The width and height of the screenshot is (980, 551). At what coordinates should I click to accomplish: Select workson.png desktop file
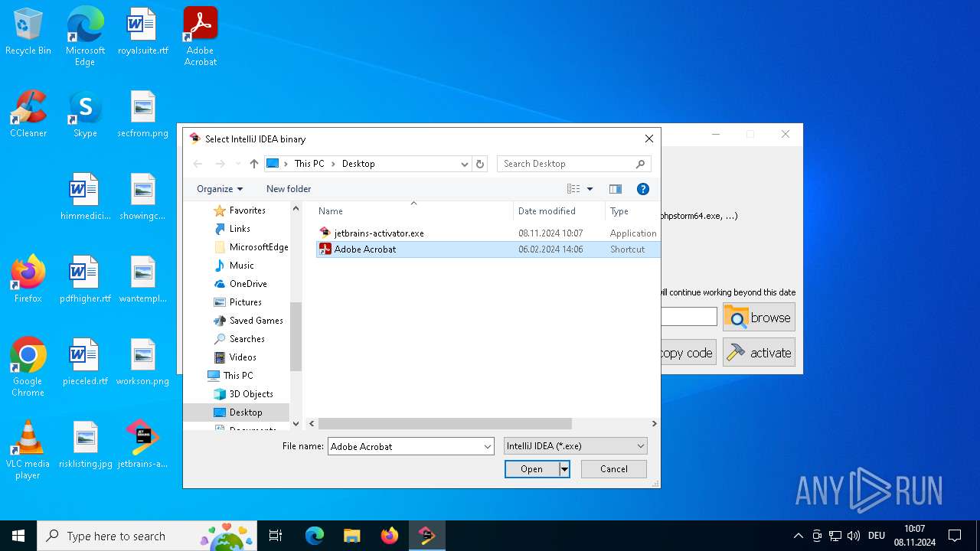tap(142, 363)
